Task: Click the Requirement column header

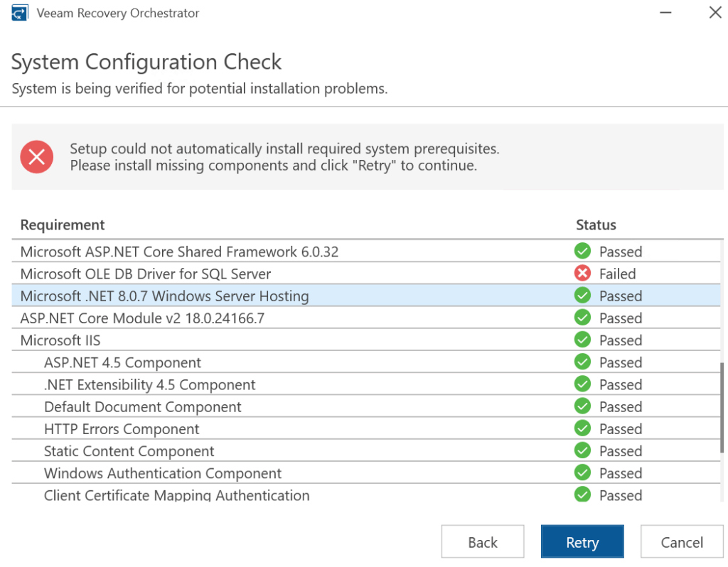Action: click(63, 225)
